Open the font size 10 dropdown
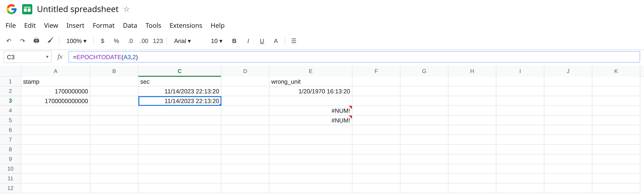The width and height of the screenshot is (644, 196). (x=217, y=41)
